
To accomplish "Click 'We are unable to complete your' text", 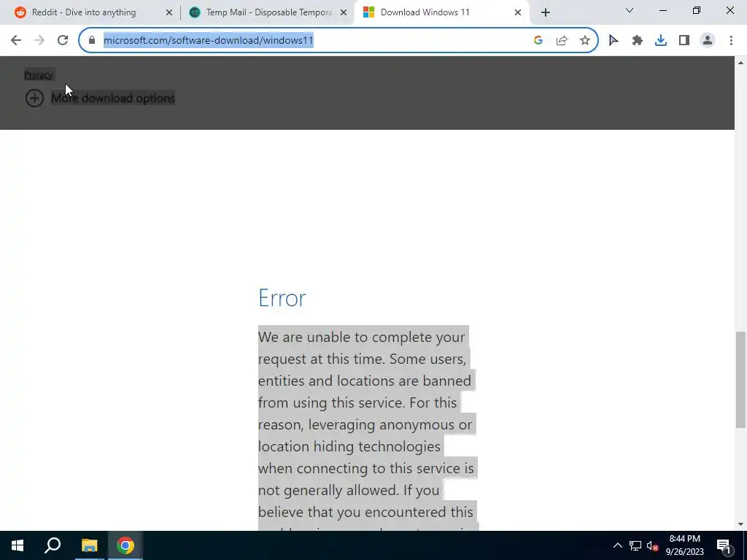I will pyautogui.click(x=362, y=337).
